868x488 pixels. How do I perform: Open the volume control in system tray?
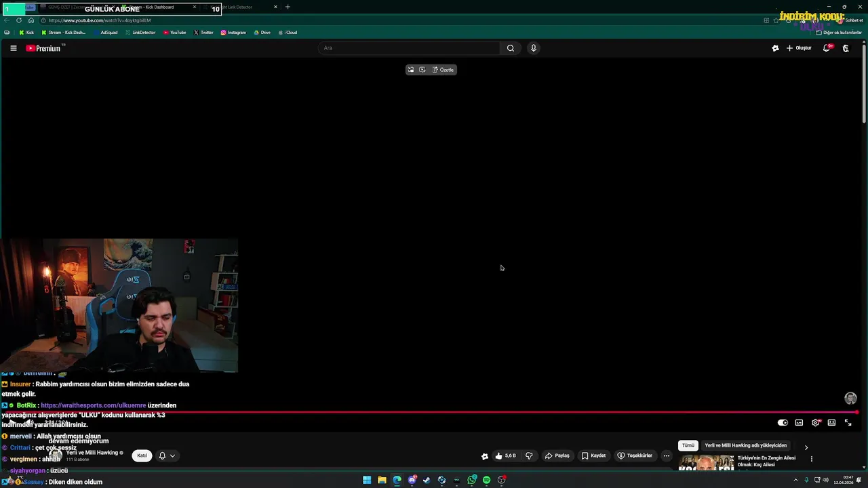coord(825,480)
